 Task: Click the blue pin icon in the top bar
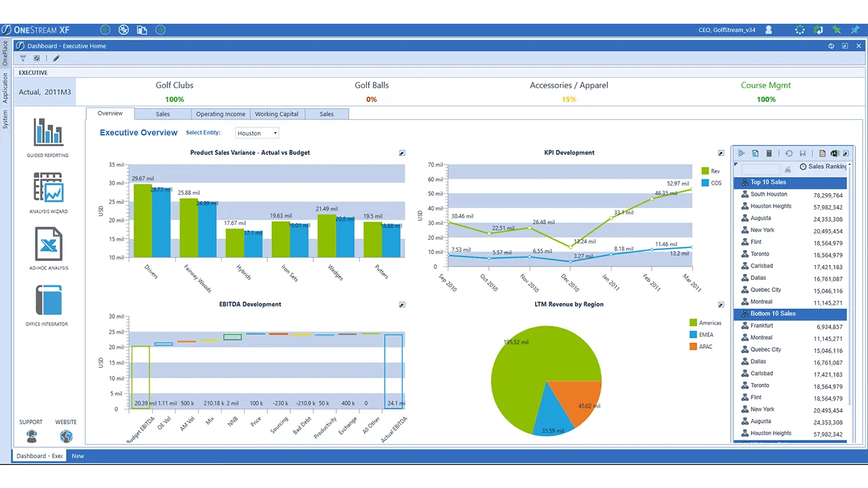tap(855, 30)
